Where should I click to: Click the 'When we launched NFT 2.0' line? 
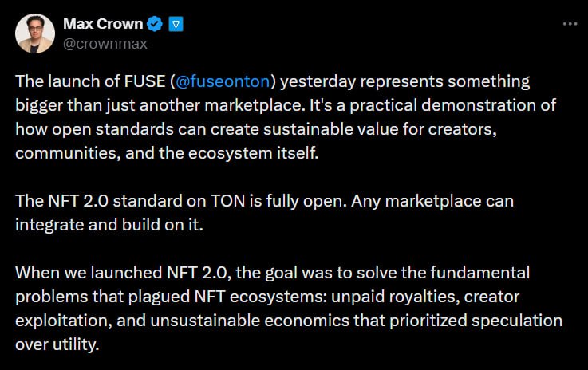[272, 273]
